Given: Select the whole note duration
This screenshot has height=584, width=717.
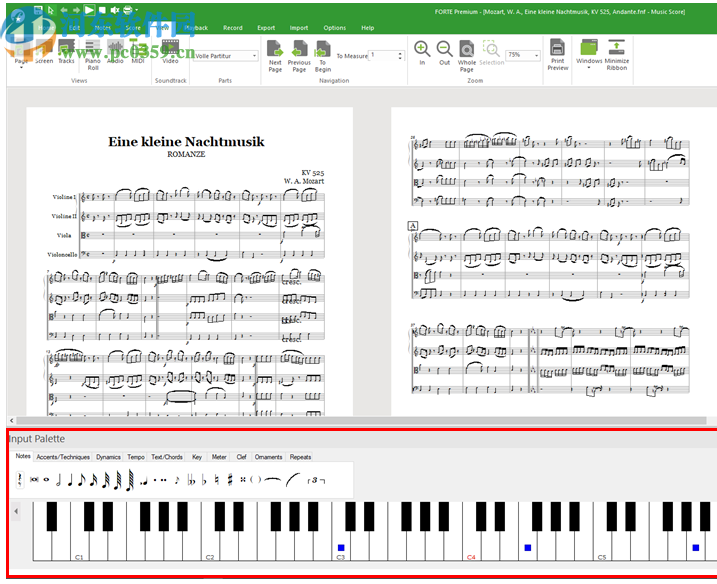Looking at the screenshot, I should (x=46, y=480).
